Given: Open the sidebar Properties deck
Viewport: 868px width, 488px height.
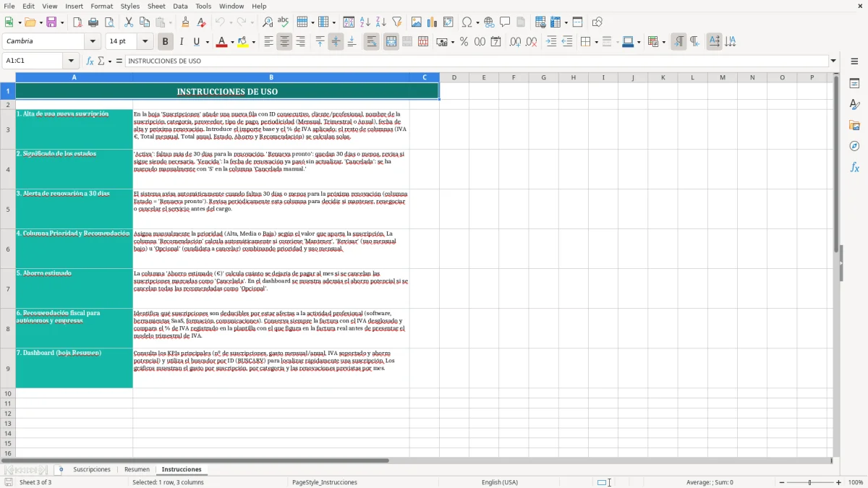Looking at the screenshot, I should (x=854, y=83).
